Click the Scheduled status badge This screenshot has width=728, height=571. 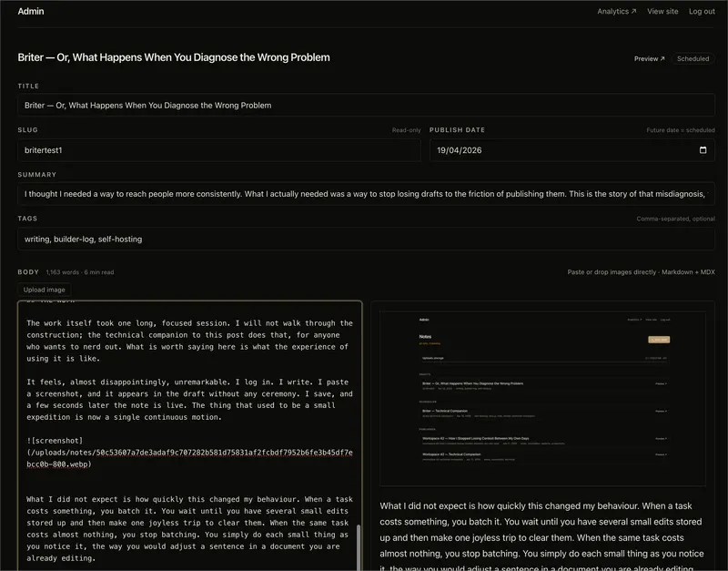[x=693, y=58]
